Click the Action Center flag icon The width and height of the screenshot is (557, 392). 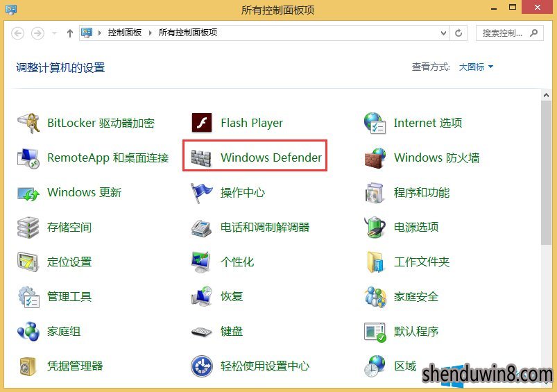coord(201,192)
